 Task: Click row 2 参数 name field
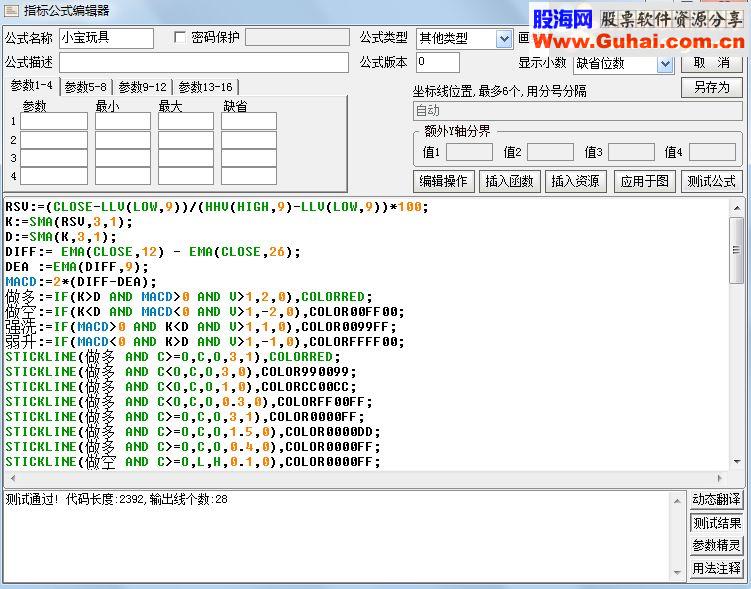[x=54, y=140]
